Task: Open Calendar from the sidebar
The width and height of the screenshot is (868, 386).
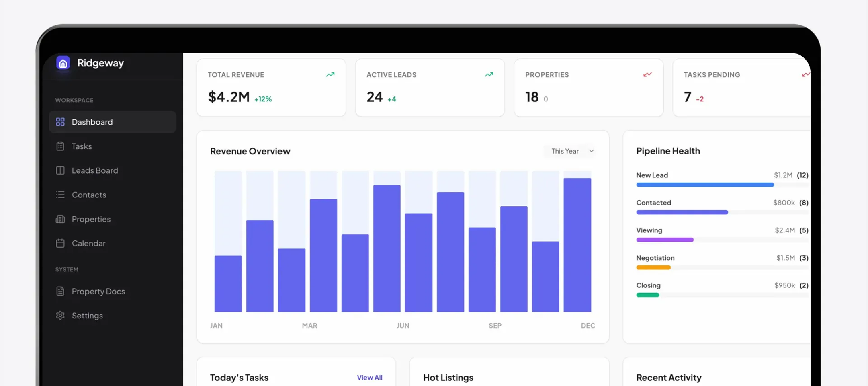Action: (113, 243)
